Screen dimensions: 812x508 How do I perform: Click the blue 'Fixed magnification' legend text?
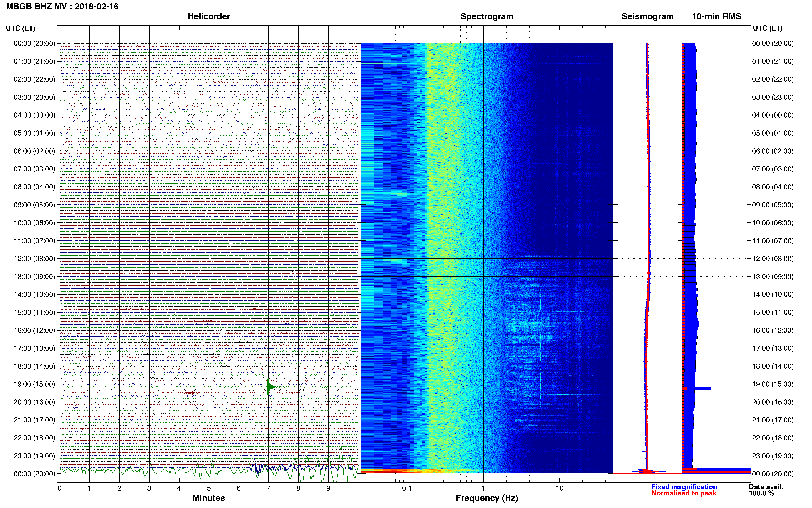point(684,487)
